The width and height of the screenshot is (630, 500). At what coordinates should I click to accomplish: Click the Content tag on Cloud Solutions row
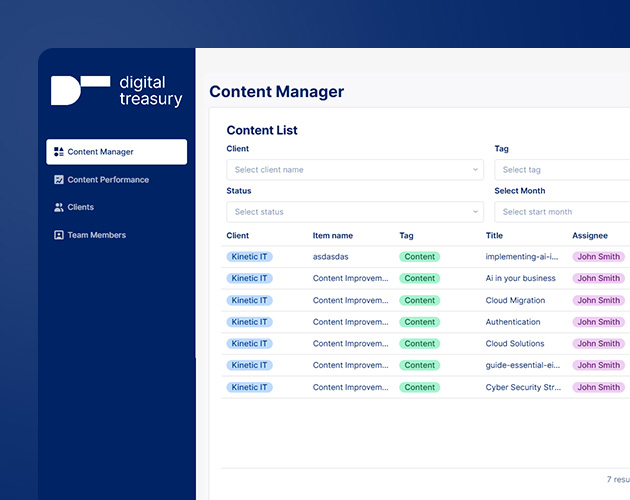[x=419, y=344]
